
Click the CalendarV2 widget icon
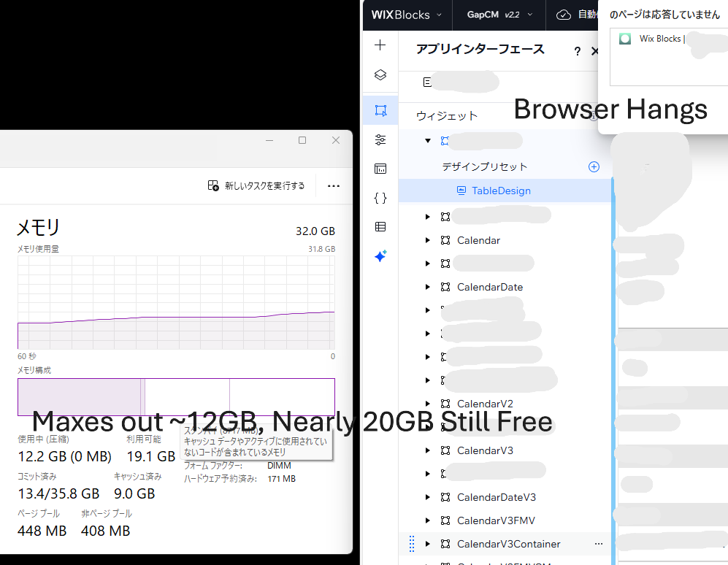pos(445,404)
